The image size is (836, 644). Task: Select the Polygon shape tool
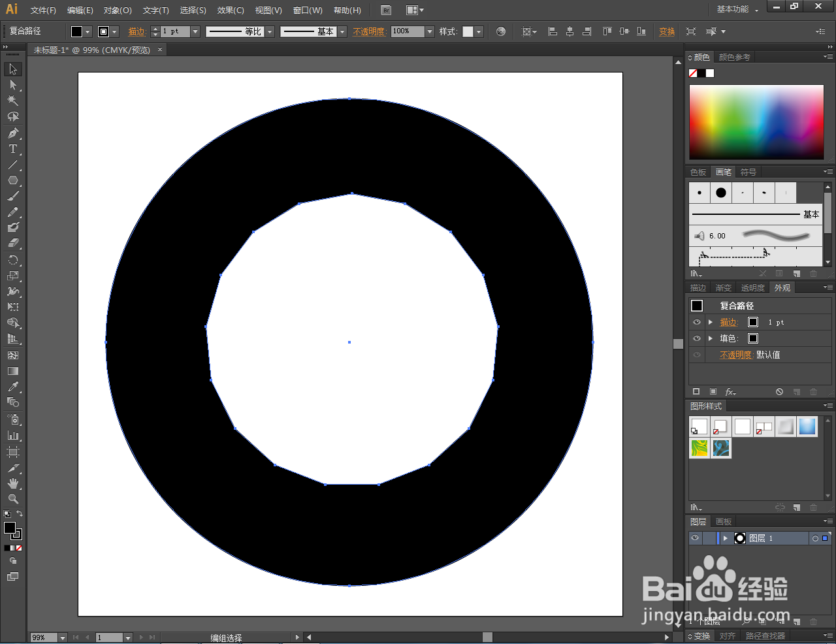pyautogui.click(x=12, y=180)
